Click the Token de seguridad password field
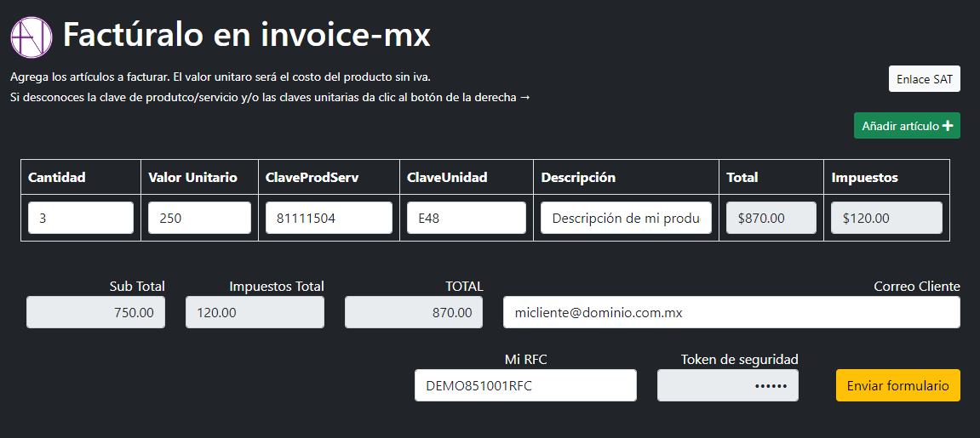Image resolution: width=980 pixels, height=438 pixels. tap(727, 385)
